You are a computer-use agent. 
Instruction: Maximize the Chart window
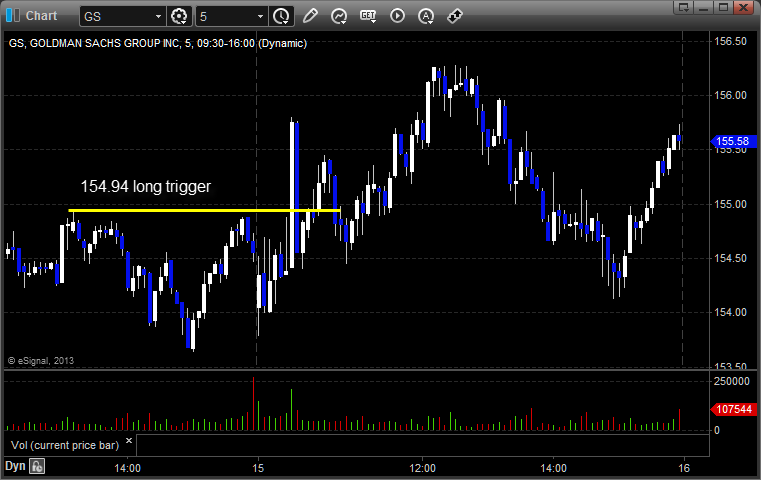pos(723,7)
